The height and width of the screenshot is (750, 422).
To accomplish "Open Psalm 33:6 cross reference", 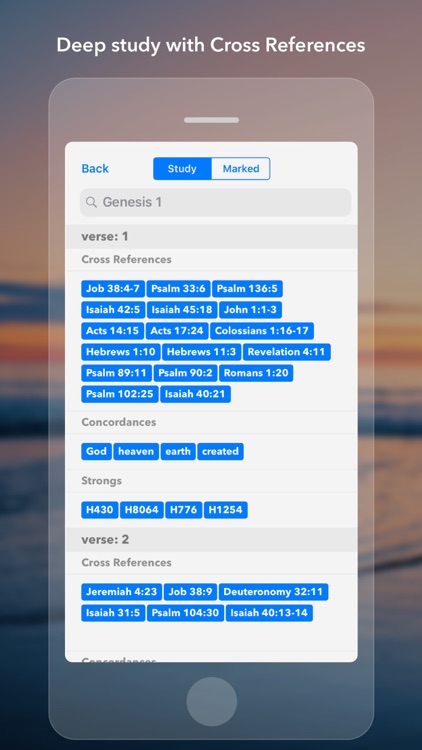I will [178, 288].
